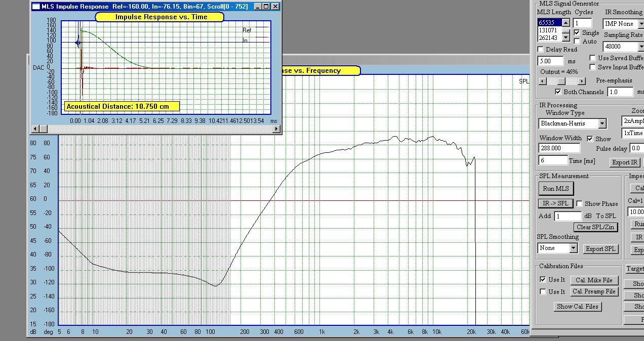Click the MLS Length list up arrow

(566, 23)
